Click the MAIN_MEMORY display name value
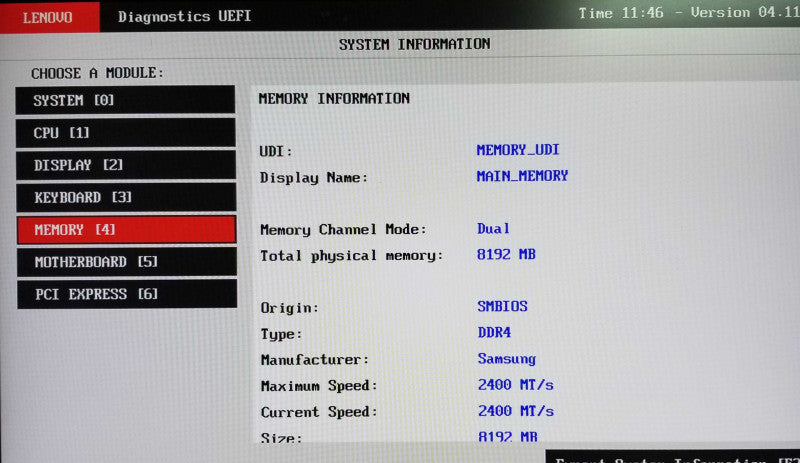Screen dimensions: 800x463 pyautogui.click(x=522, y=176)
